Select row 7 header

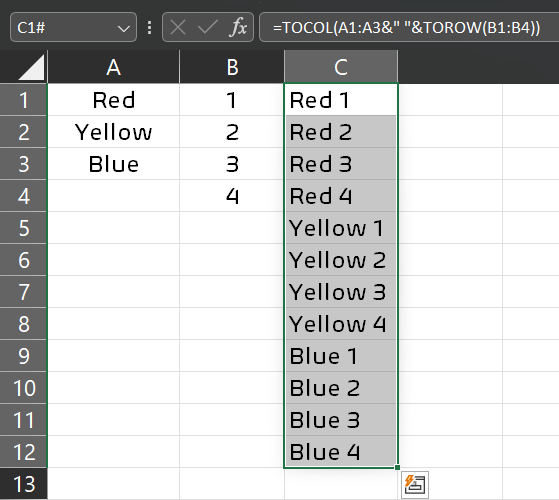tap(24, 292)
